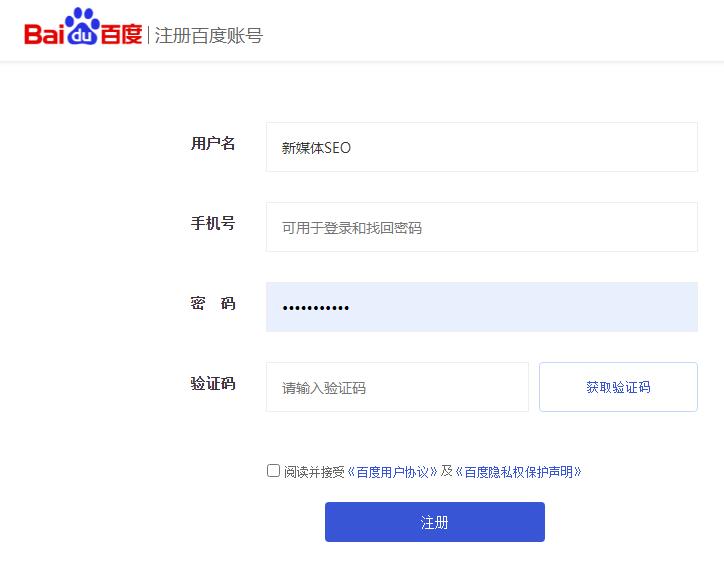
Task: Submit with the blue 注册 button
Action: [x=434, y=522]
